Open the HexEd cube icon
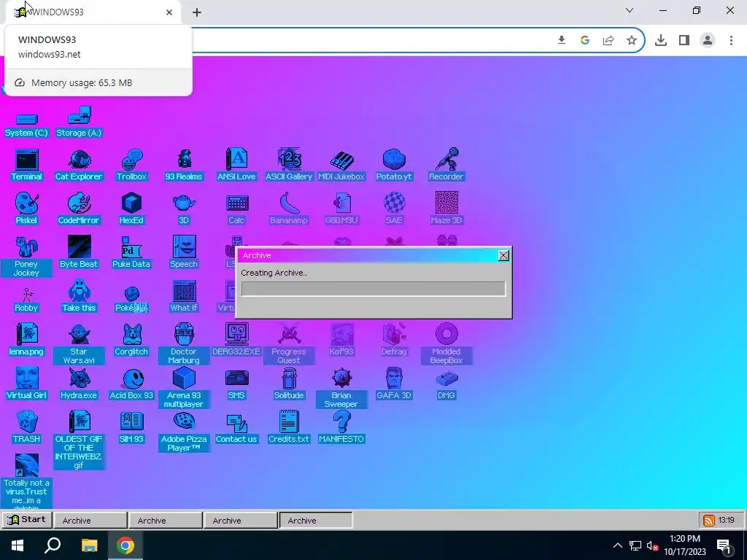Viewport: 747px width, 560px height. 131,209
